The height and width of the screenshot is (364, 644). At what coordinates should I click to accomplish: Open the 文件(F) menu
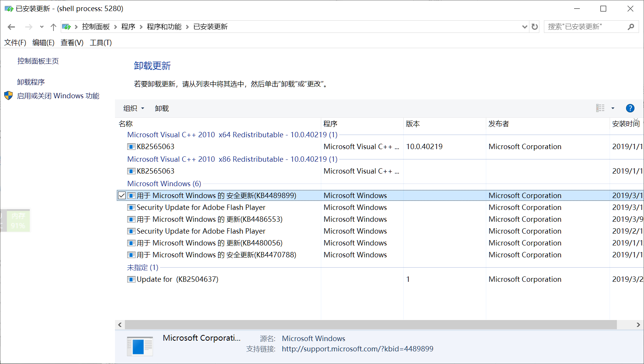(x=15, y=43)
